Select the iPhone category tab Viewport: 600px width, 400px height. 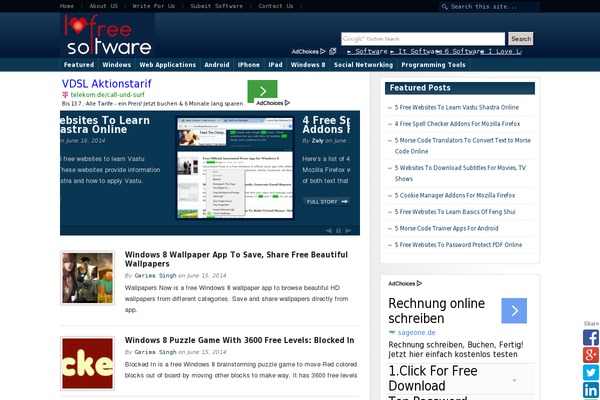pyautogui.click(x=249, y=65)
